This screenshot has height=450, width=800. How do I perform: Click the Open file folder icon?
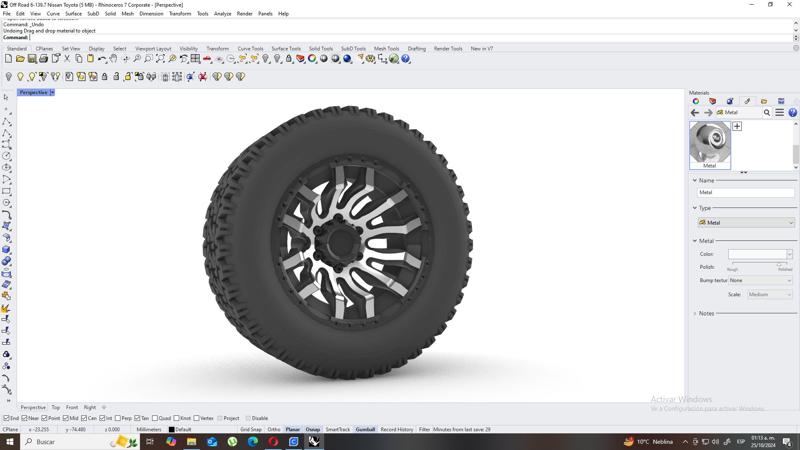(20, 59)
